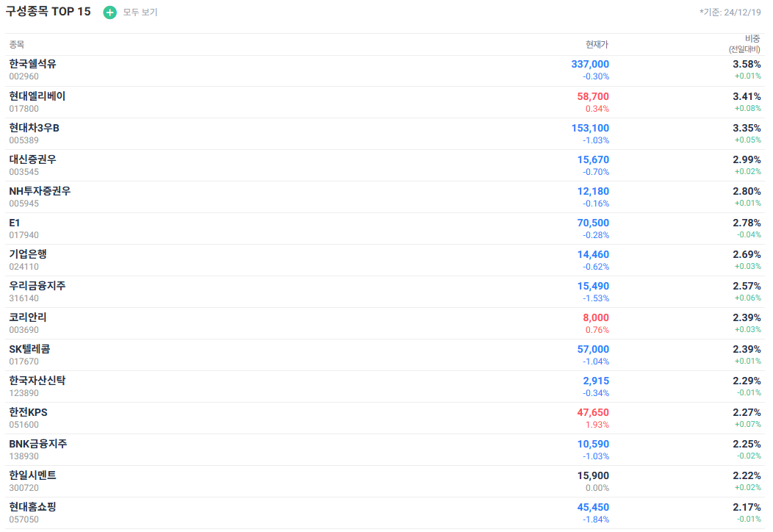Click price 337,000 for 한국쉘석유

click(590, 64)
